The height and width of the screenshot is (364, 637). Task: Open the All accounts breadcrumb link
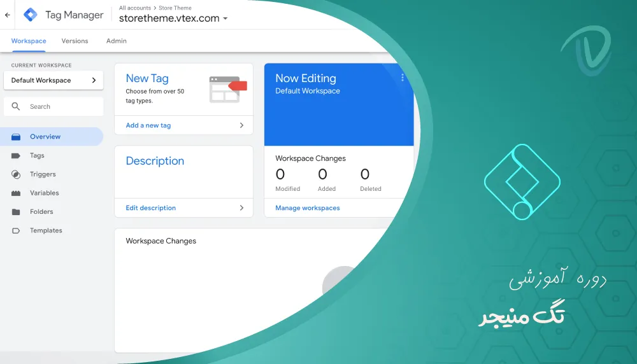pos(135,8)
